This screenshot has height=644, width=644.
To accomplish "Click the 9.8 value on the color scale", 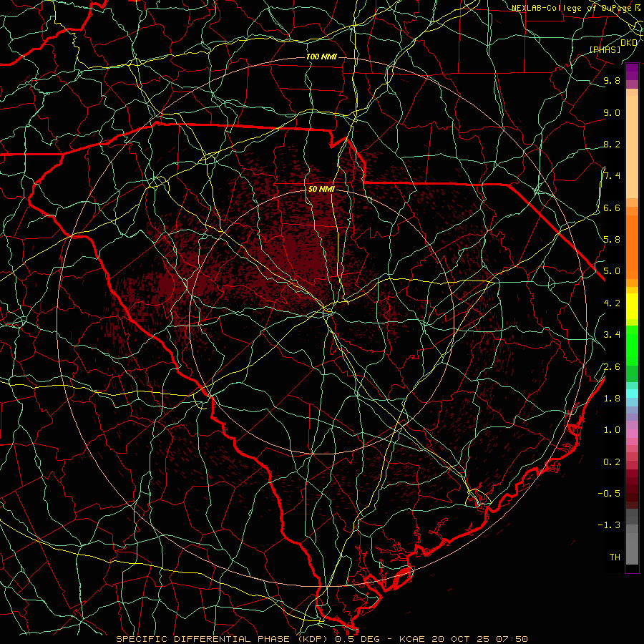I will pyautogui.click(x=612, y=81).
